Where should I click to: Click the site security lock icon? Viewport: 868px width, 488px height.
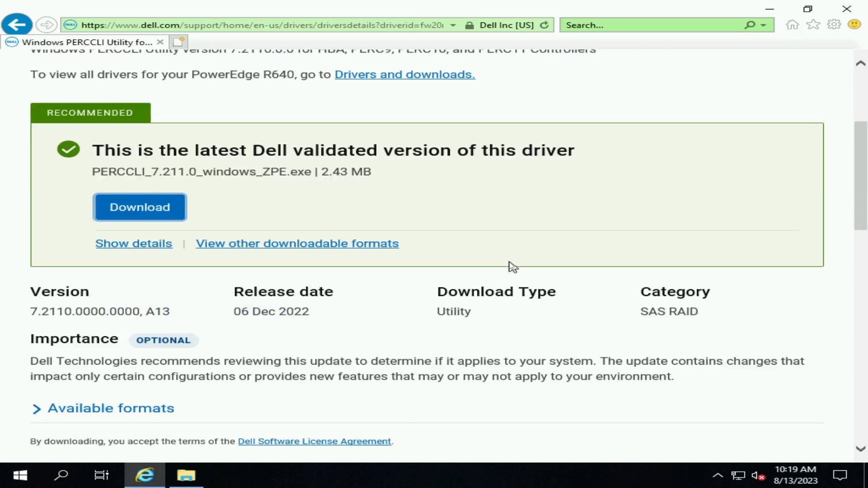470,24
